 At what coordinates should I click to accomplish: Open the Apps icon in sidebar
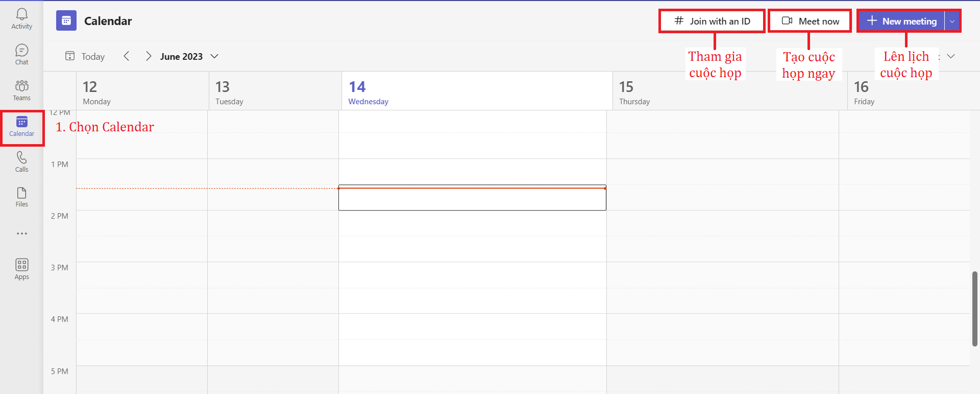click(21, 269)
